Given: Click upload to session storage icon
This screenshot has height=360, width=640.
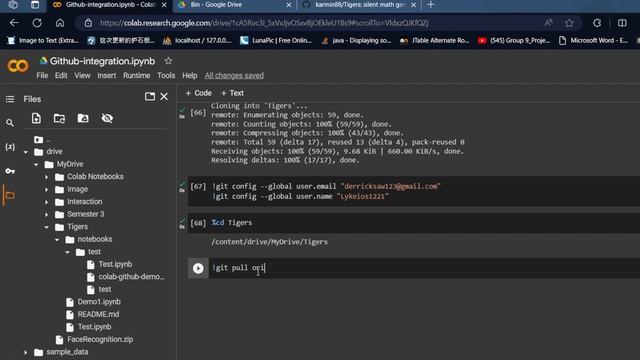Looking at the screenshot, I should point(36,118).
